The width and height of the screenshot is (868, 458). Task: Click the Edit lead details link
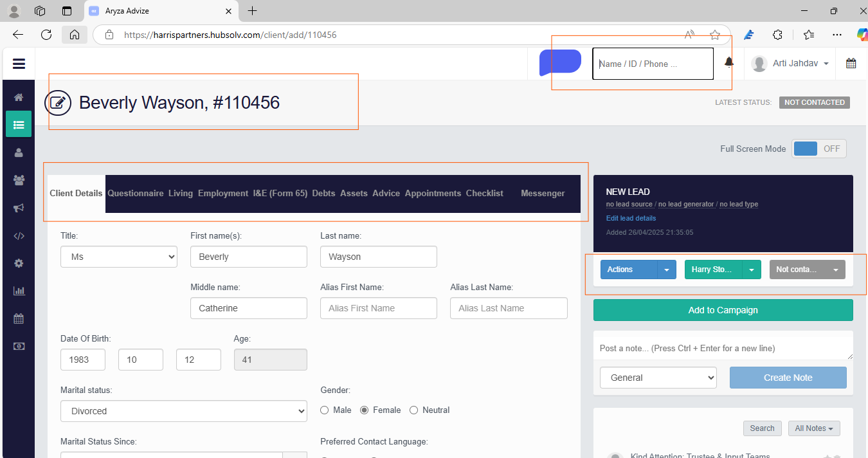click(x=631, y=218)
